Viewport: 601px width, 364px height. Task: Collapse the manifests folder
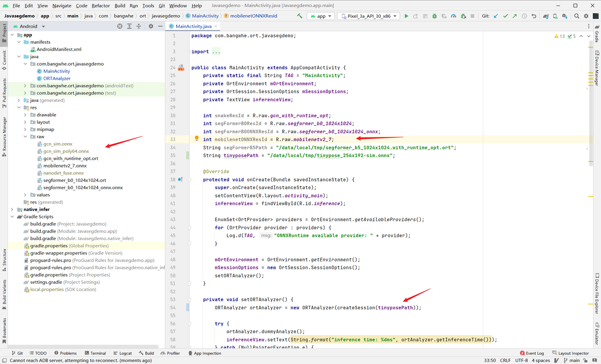tap(19, 42)
